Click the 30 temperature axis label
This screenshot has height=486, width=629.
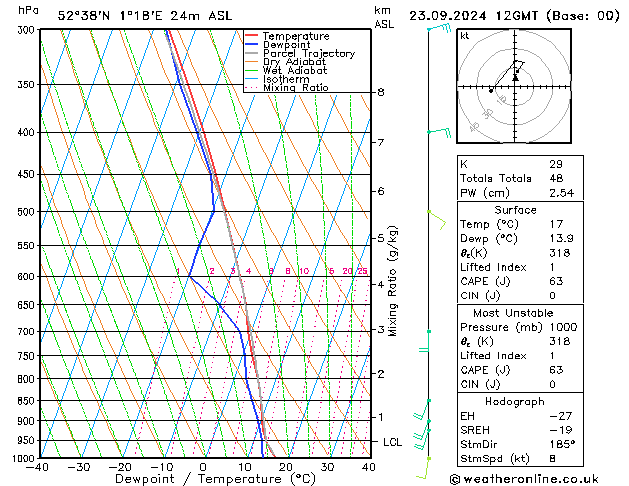(x=327, y=467)
